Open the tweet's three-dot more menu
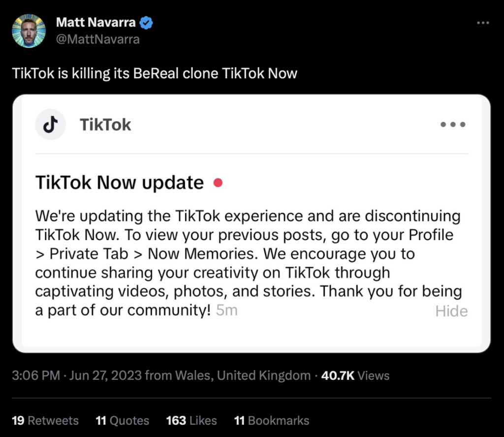Screen dimensions: 504x437 tap(483, 23)
